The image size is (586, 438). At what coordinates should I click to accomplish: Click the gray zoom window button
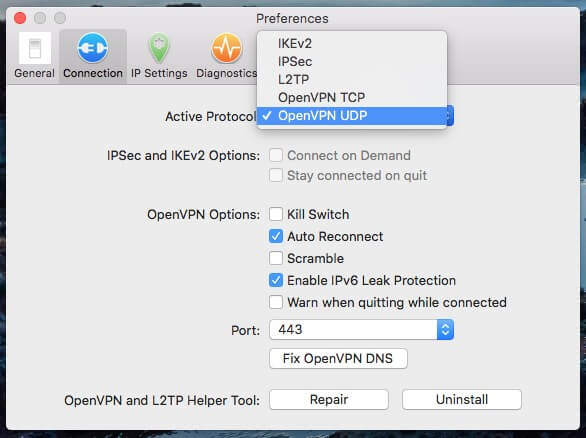[x=60, y=18]
